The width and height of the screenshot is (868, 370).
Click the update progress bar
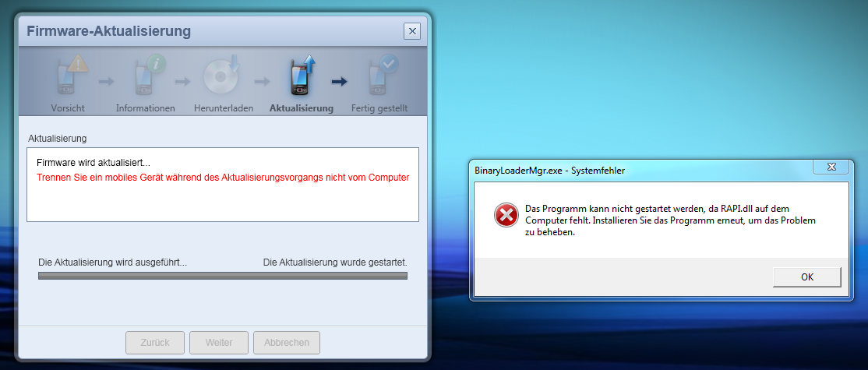tap(223, 276)
